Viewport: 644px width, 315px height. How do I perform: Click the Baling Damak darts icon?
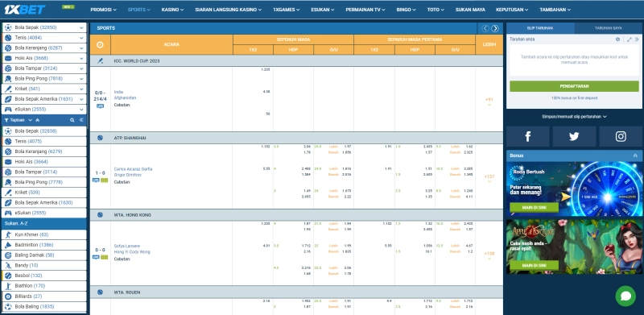pyautogui.click(x=8, y=255)
